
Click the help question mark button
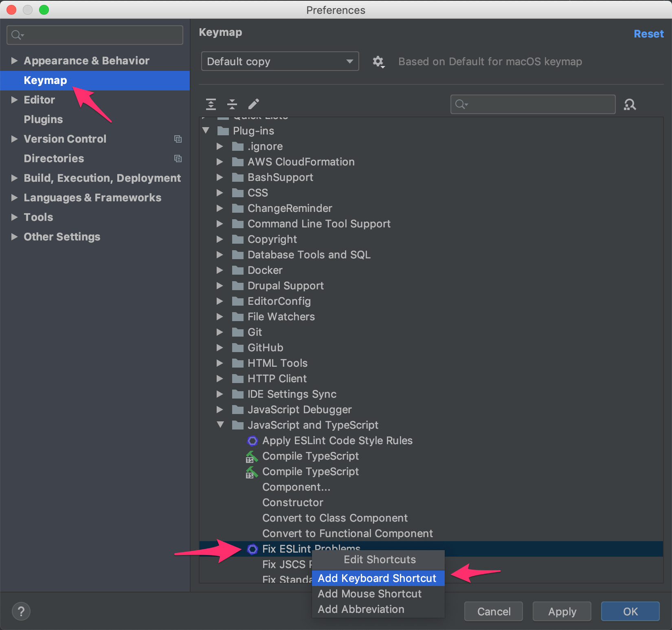[21, 611]
